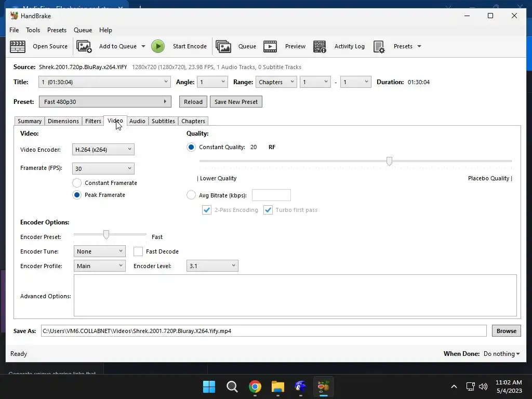532x399 pixels.
Task: Open the When Done dropdown
Action: point(501,354)
